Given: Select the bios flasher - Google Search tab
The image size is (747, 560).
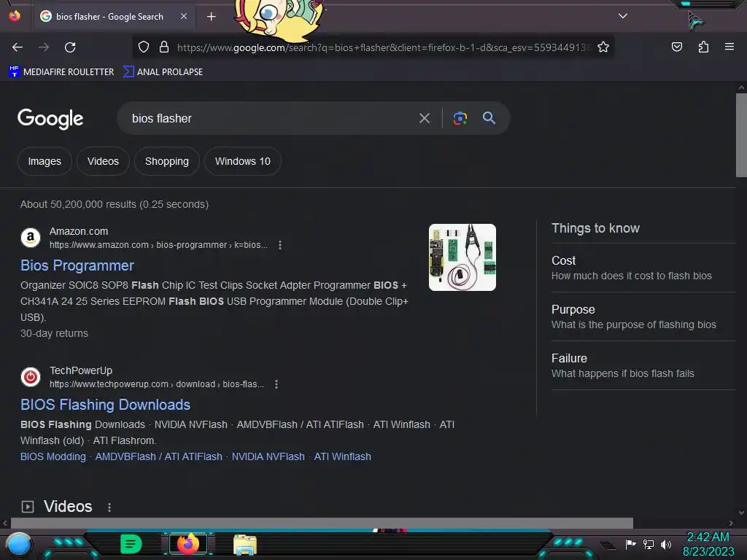Looking at the screenshot, I should 114,17.
